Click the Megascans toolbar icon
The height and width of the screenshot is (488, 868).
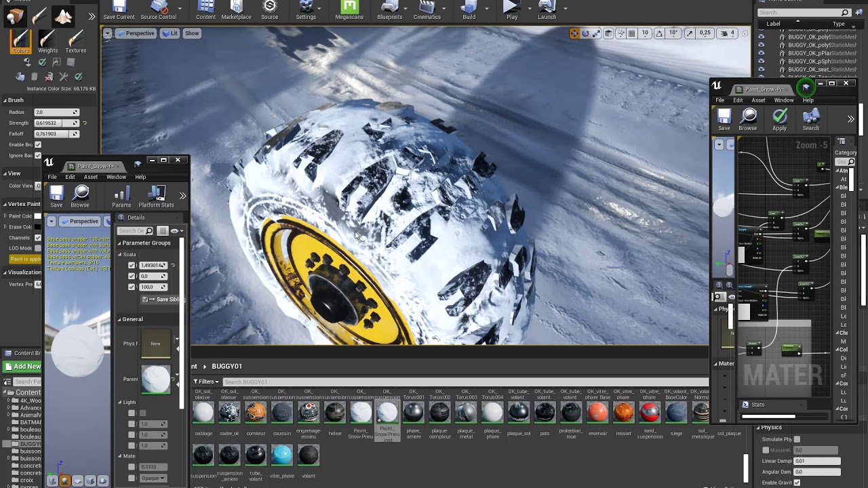(x=349, y=10)
